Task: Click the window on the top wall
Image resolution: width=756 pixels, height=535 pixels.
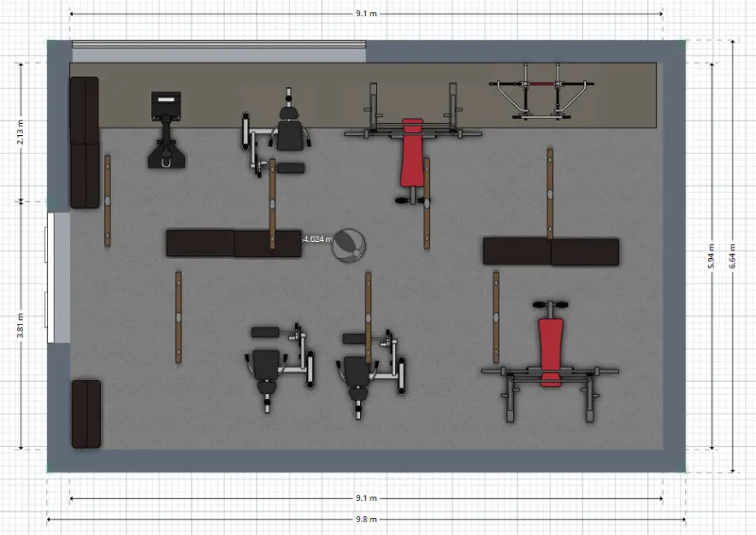Action: (x=218, y=50)
